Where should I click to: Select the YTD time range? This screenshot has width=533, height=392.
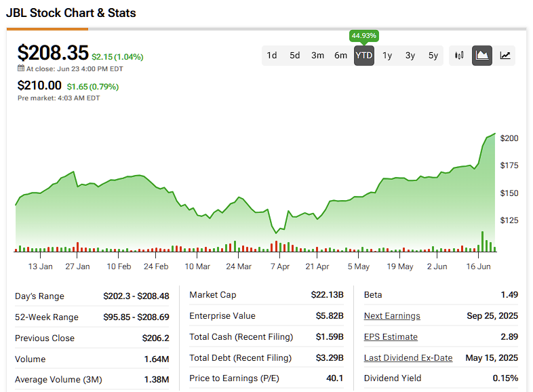click(x=364, y=56)
